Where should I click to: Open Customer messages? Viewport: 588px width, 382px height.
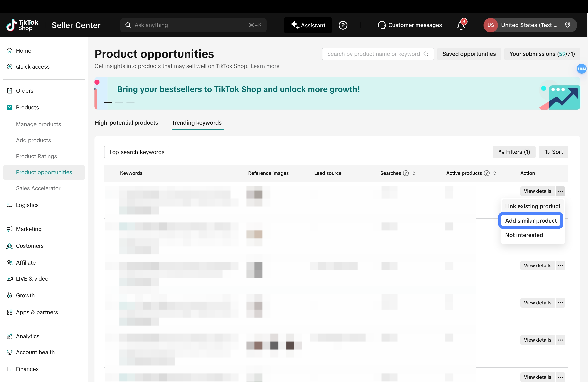(x=409, y=25)
